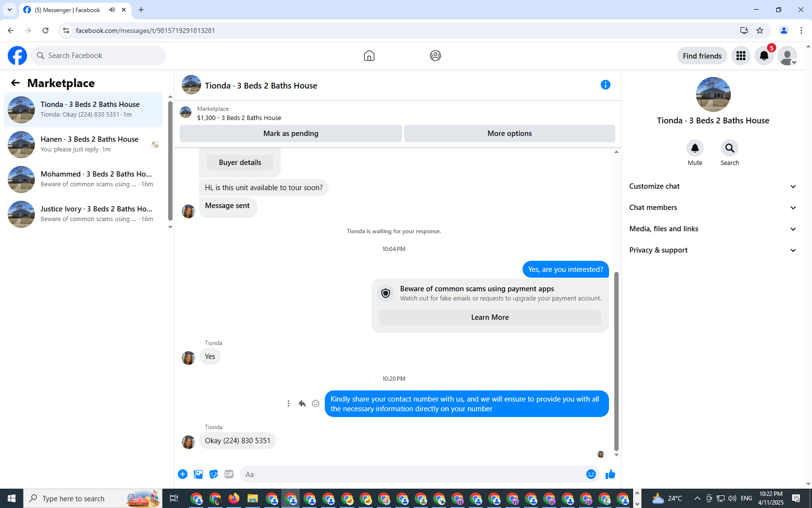The height and width of the screenshot is (508, 812).
Task: Open the Windows notification center
Action: click(x=797, y=498)
